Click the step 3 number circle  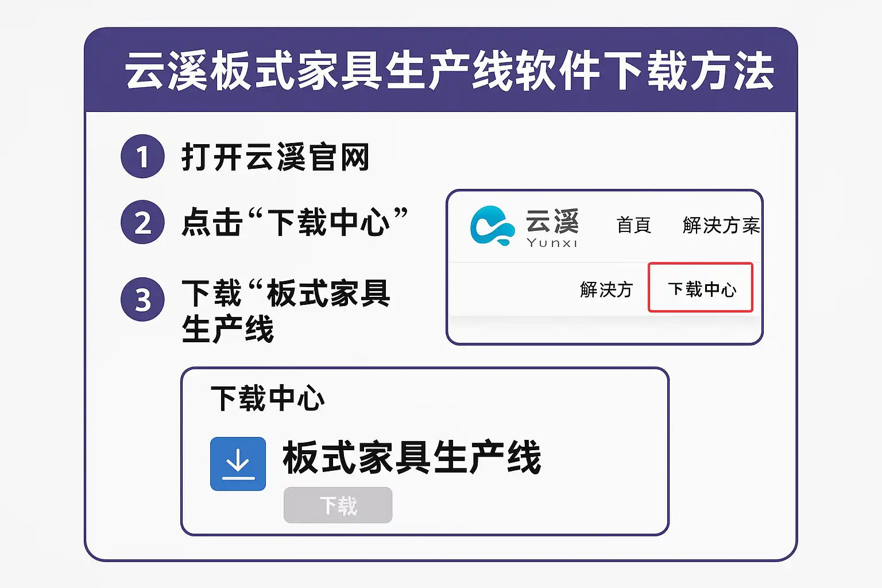pos(142,299)
